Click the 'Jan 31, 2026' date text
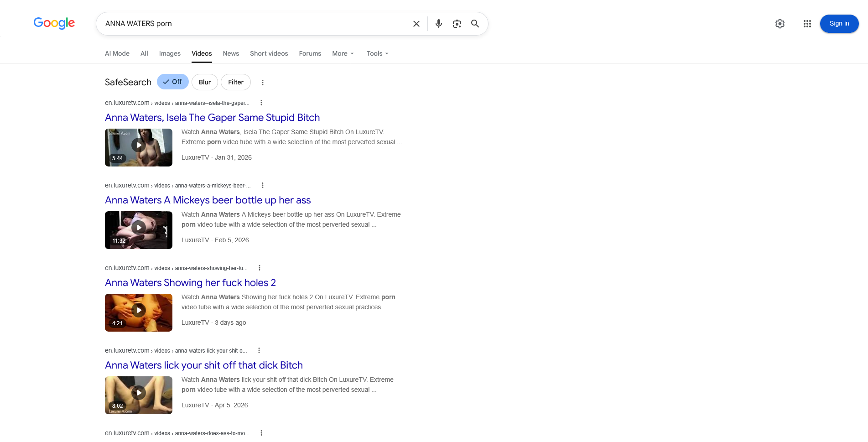 pyautogui.click(x=233, y=157)
